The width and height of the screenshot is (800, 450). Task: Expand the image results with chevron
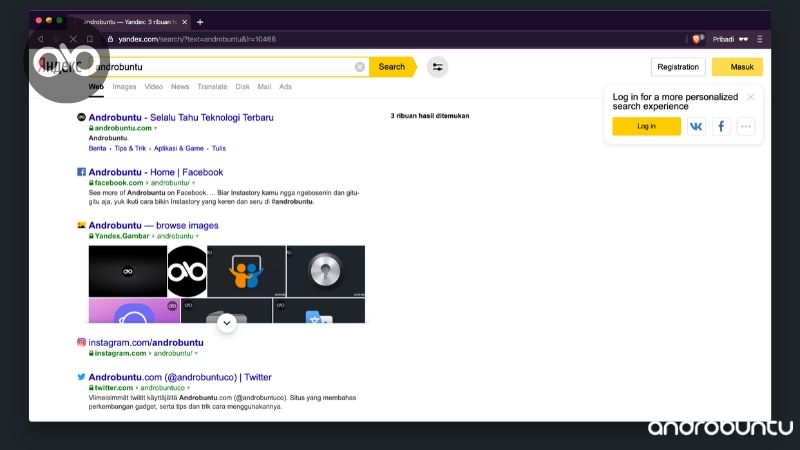click(227, 323)
